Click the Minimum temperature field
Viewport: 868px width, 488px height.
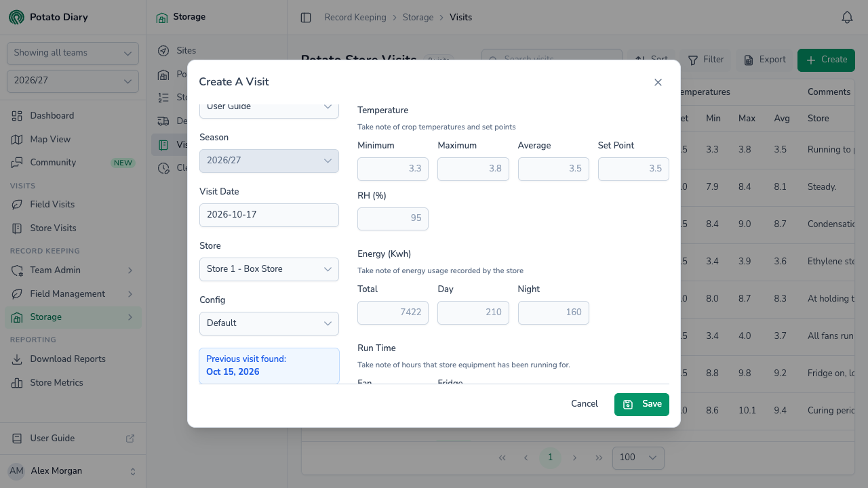pos(393,169)
